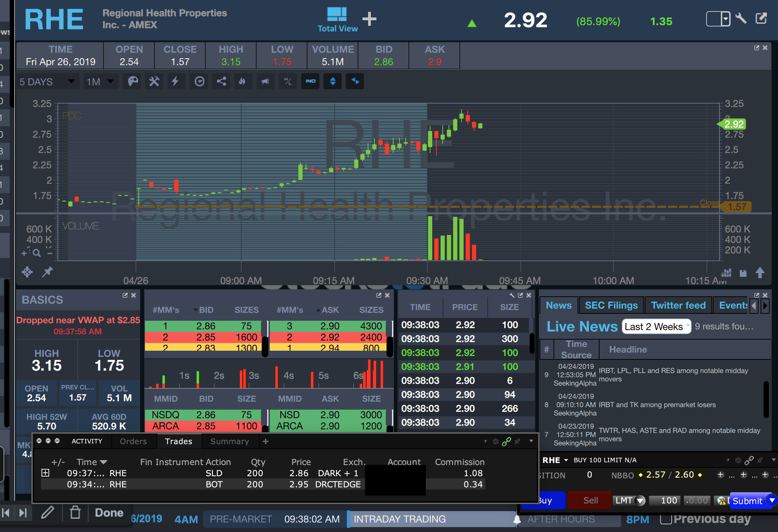Click the H/L high-low markers icon
The height and width of the screenshot is (532, 778).
pos(288,82)
